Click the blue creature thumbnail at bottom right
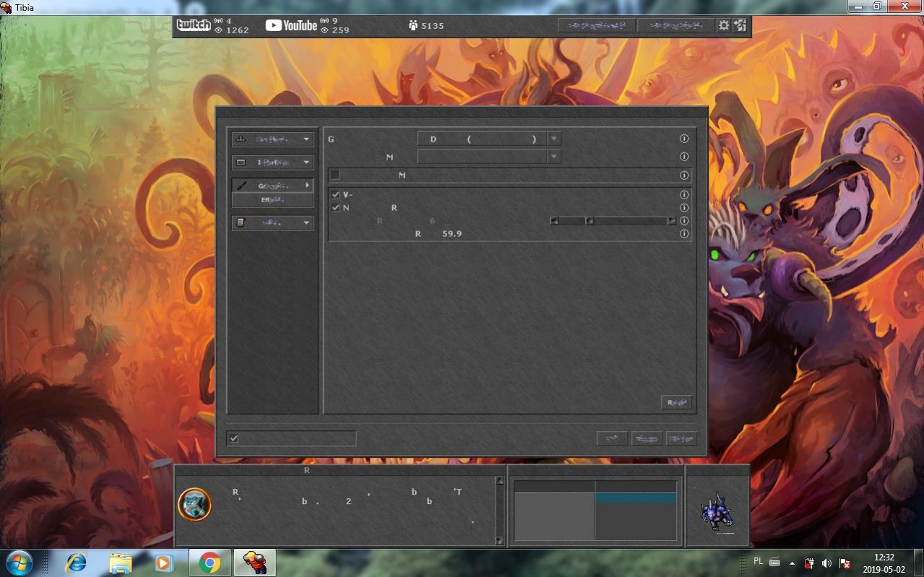Viewport: 924px width, 577px height. (x=717, y=512)
